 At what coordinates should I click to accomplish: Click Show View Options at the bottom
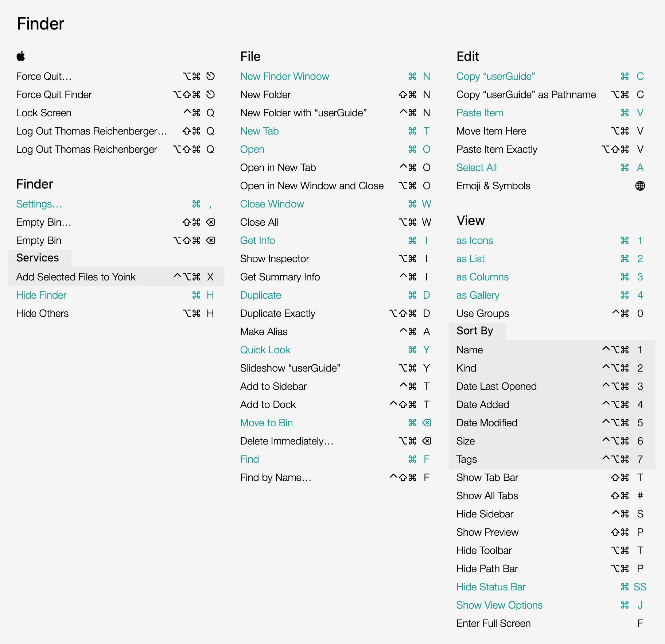click(499, 605)
